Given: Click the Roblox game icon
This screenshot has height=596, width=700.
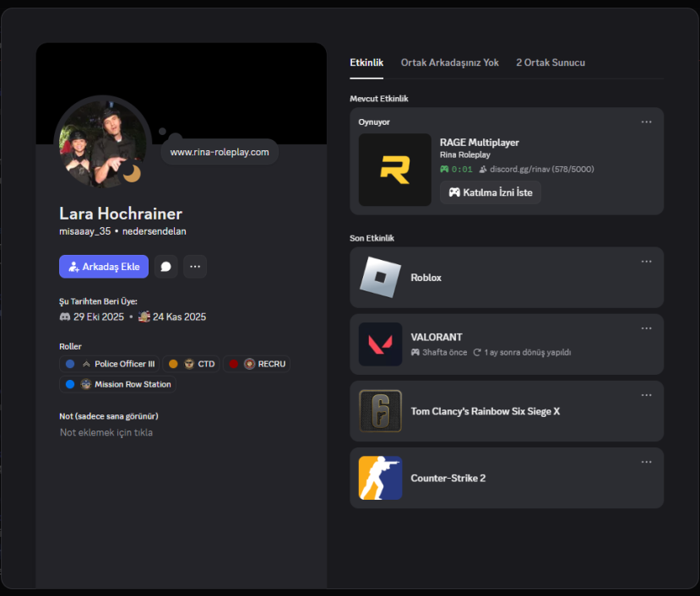Looking at the screenshot, I should pyautogui.click(x=380, y=277).
